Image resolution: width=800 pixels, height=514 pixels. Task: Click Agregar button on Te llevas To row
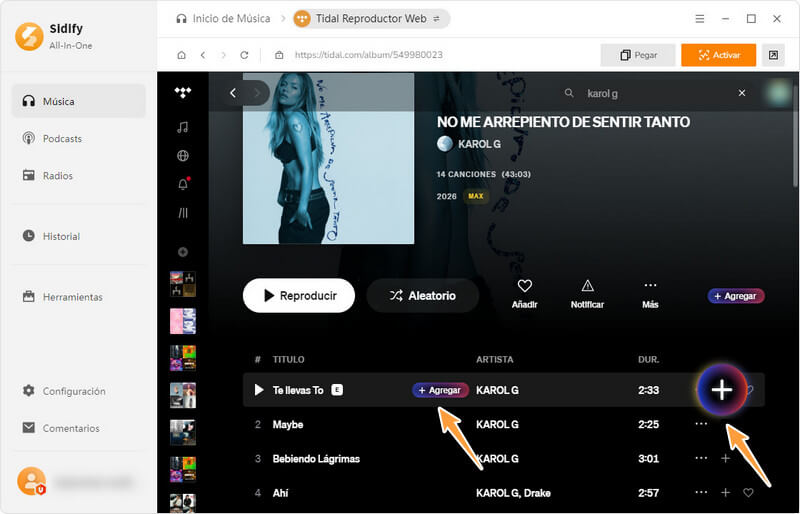[x=440, y=390]
